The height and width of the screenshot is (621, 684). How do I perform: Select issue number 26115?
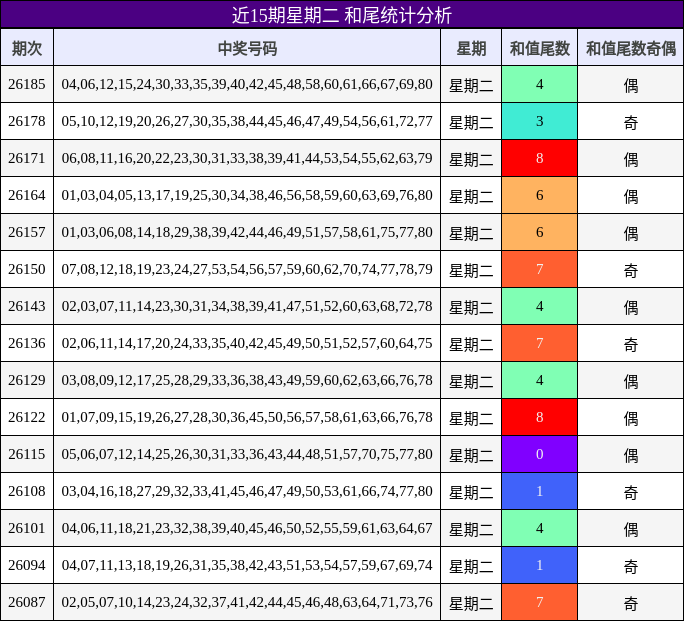pyautogui.click(x=27, y=454)
